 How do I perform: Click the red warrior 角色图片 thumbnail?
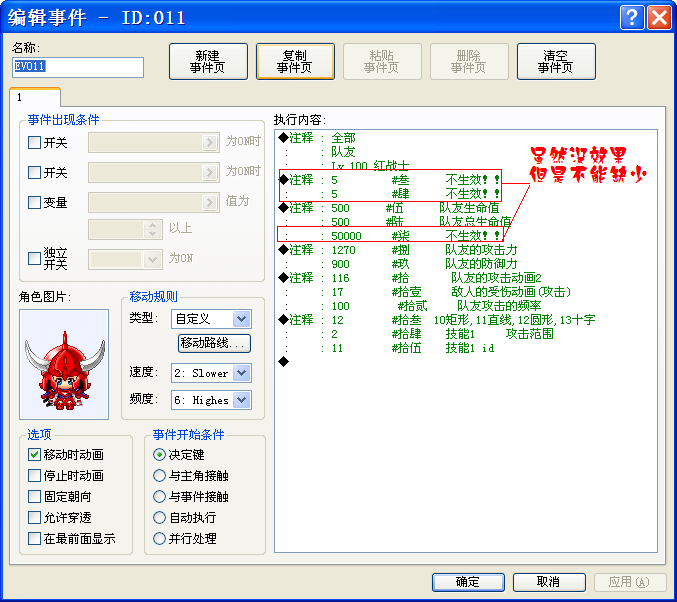point(64,364)
